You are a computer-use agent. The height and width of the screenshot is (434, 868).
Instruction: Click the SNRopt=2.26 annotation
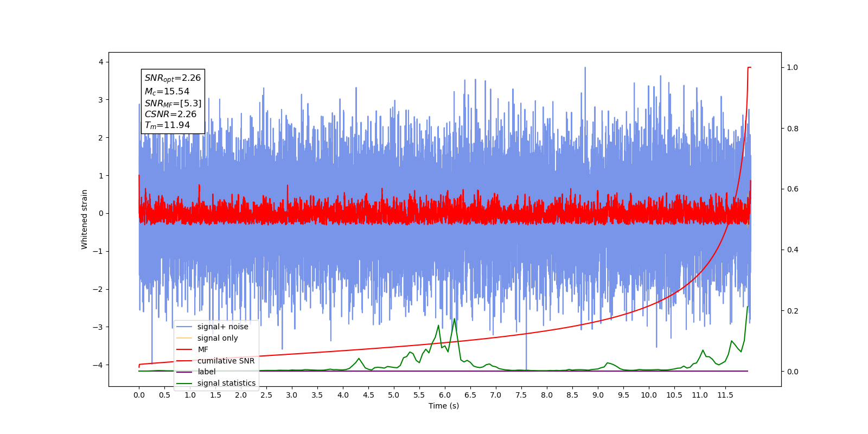pos(173,78)
